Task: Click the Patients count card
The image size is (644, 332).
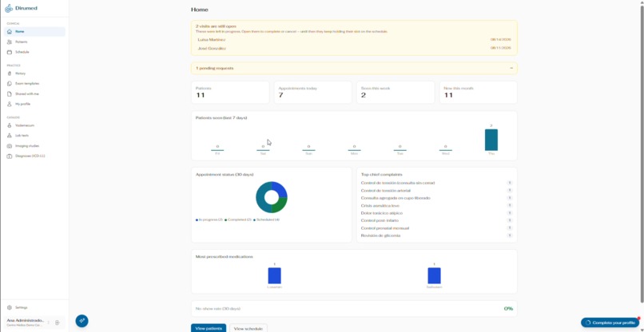Action: coord(230,93)
